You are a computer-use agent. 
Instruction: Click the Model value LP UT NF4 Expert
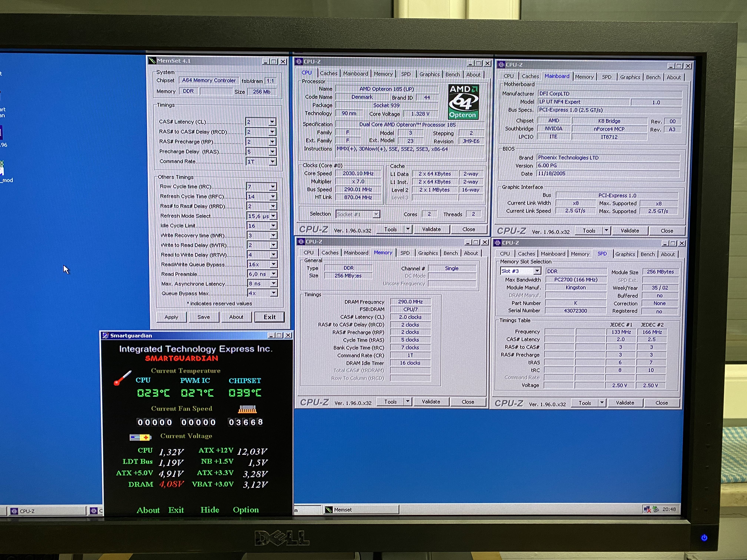coord(584,102)
